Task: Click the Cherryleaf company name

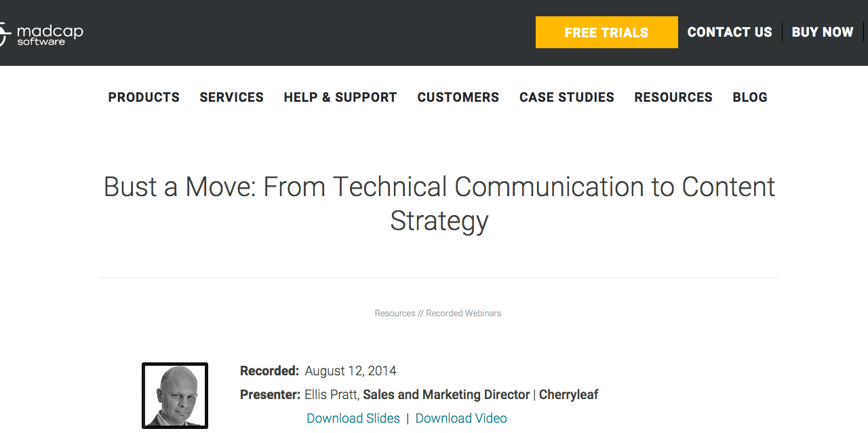Action: [568, 395]
